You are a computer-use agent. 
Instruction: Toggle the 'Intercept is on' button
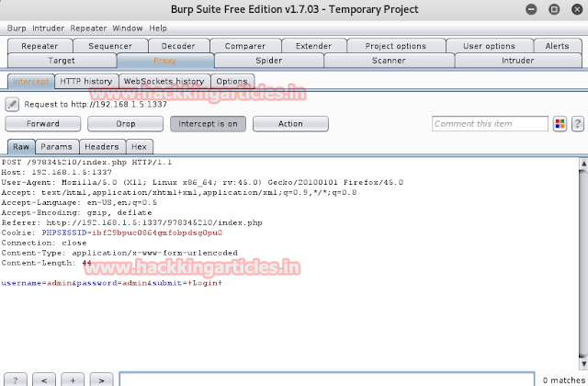tap(209, 124)
